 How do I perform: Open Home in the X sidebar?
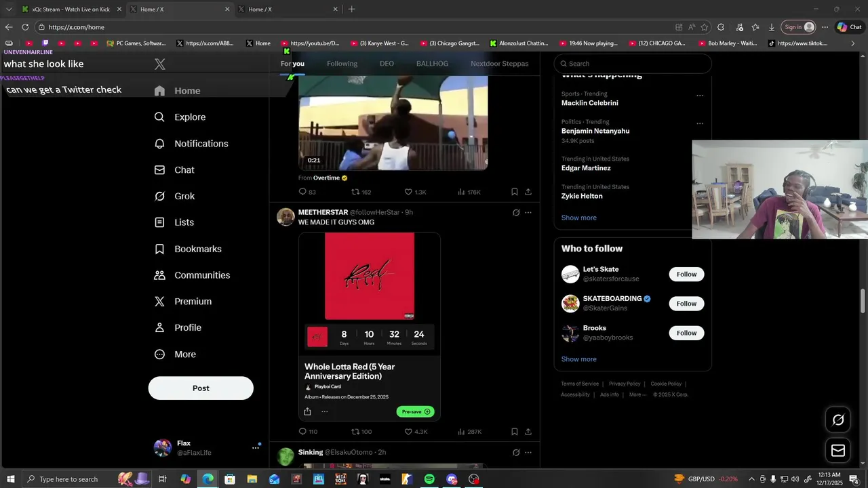pyautogui.click(x=177, y=91)
